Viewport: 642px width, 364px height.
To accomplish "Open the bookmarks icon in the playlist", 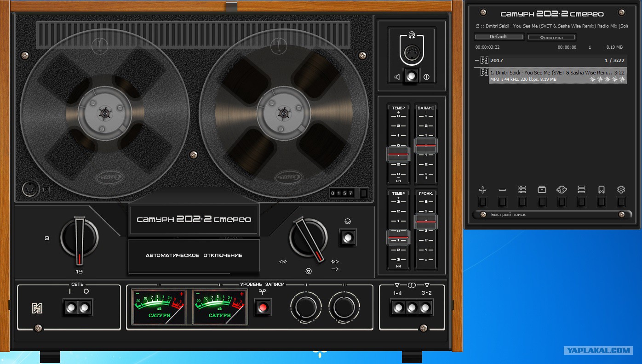I will tap(601, 190).
